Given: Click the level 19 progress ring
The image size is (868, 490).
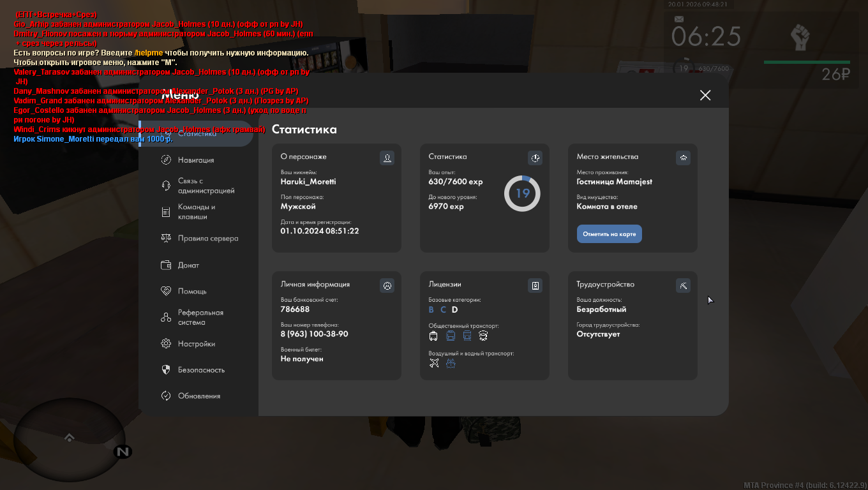Looking at the screenshot, I should coord(522,193).
